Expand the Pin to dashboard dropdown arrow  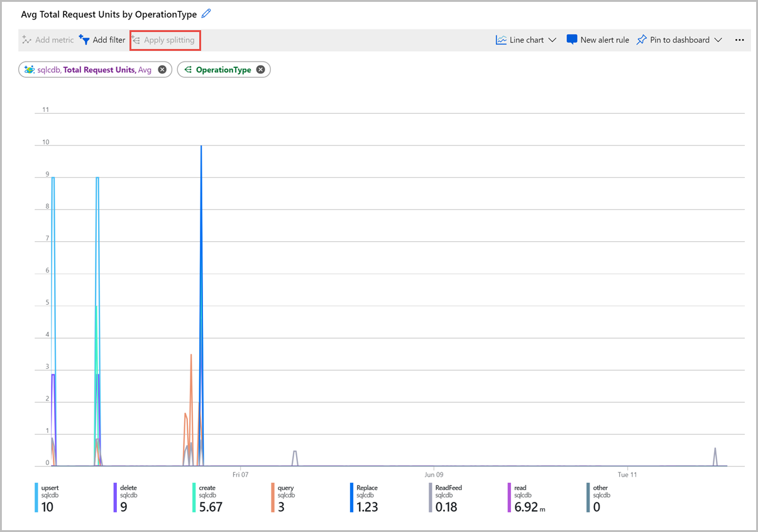(718, 40)
